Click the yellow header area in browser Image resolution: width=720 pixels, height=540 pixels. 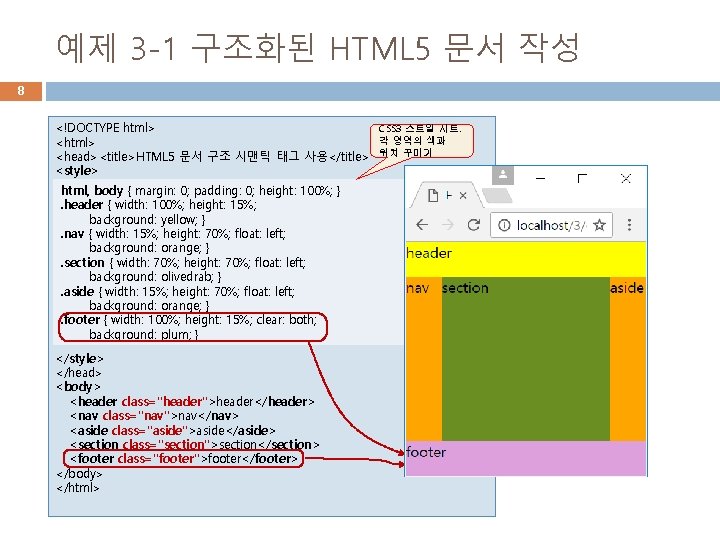pyautogui.click(x=526, y=259)
